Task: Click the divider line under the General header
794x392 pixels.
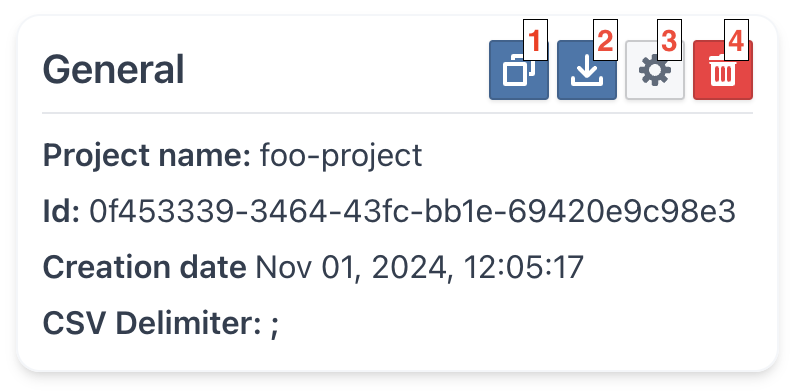Action: (x=398, y=113)
